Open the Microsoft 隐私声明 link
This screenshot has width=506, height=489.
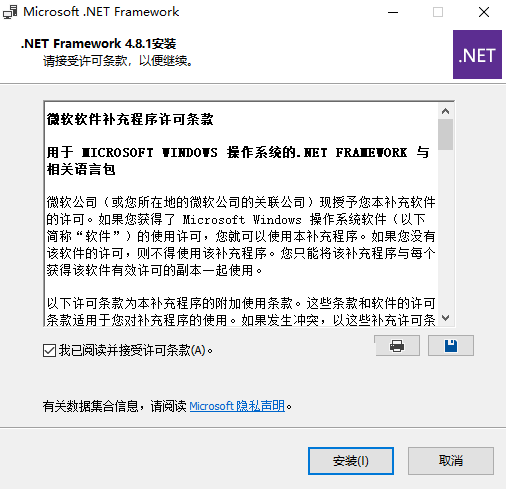coord(237,406)
